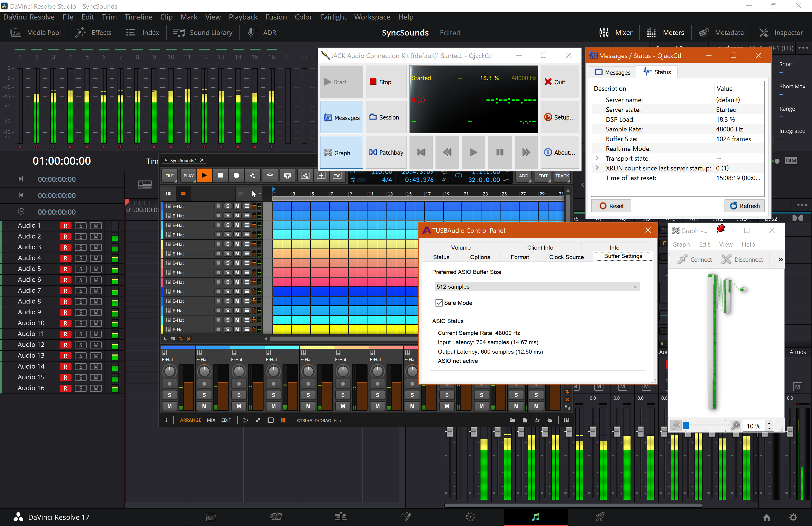Click the zoom slider in the Graph window
Screen dimensions: 812x526
pos(705,426)
